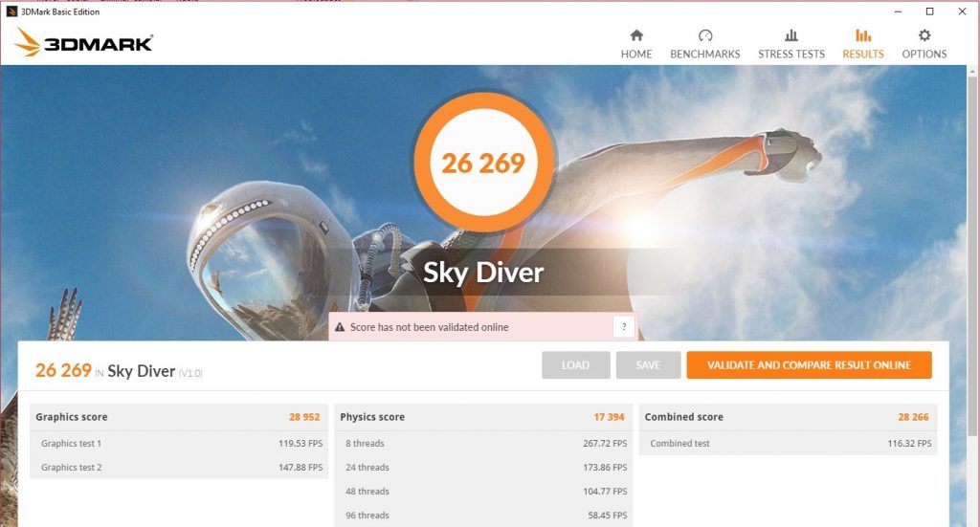The width and height of the screenshot is (980, 527).
Task: Maximize the 3DMark window
Action: (x=930, y=11)
